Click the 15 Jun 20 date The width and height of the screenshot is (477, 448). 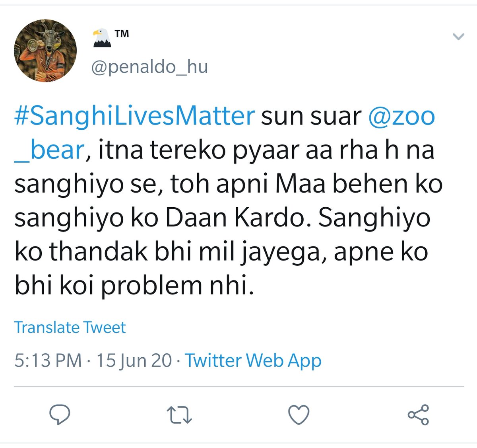click(134, 360)
